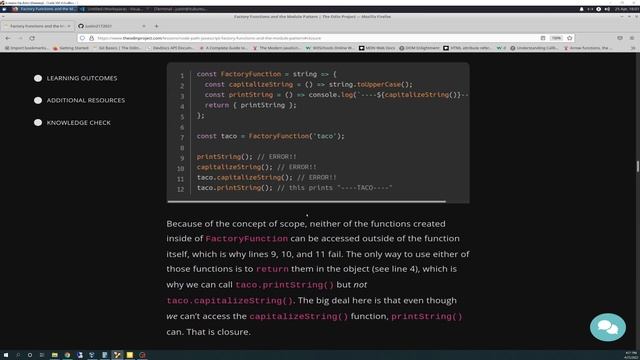Bookmark this page with the star icon
The image size is (640, 360).
coord(570,38)
